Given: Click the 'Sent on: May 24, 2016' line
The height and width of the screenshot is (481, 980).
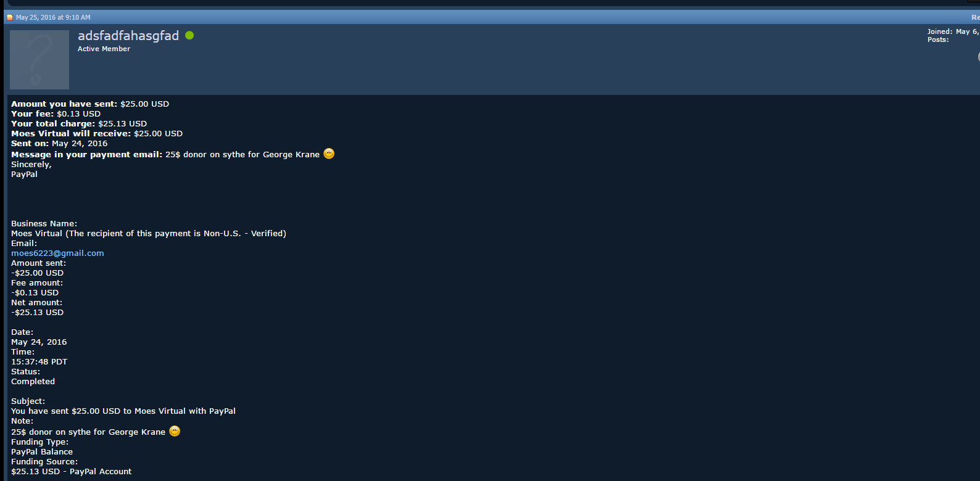Looking at the screenshot, I should pyautogui.click(x=59, y=144).
